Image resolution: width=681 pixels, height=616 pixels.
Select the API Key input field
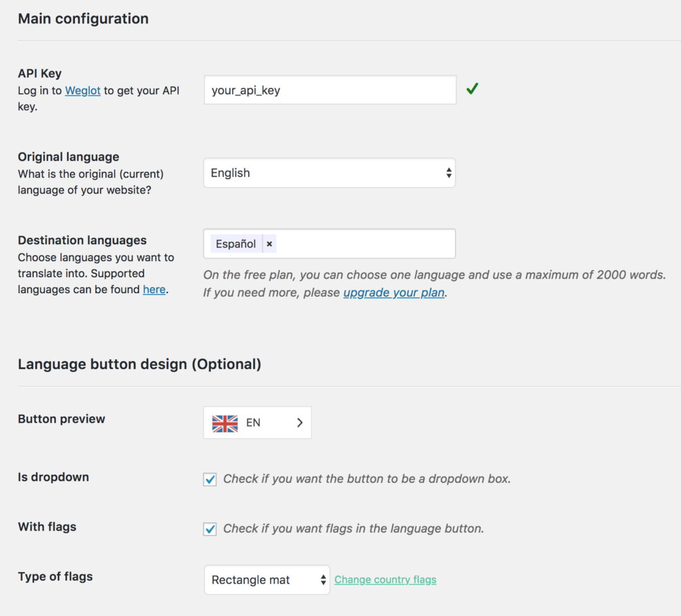point(329,88)
